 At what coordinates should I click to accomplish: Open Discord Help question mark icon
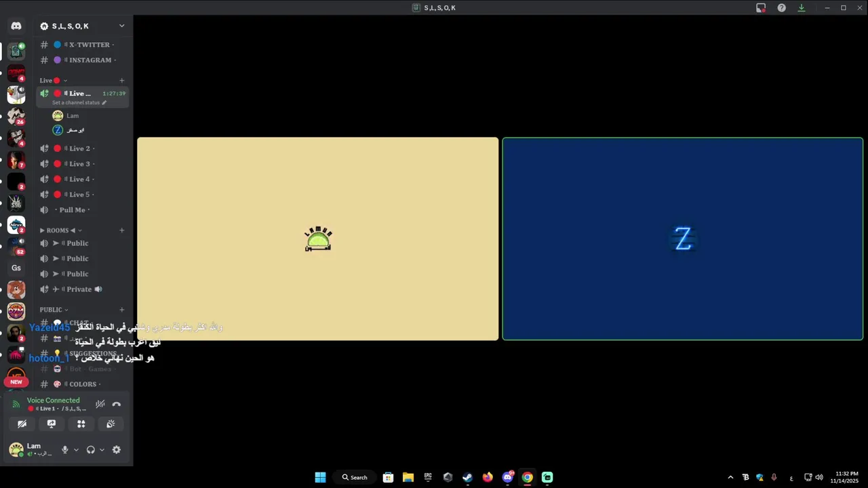click(781, 8)
